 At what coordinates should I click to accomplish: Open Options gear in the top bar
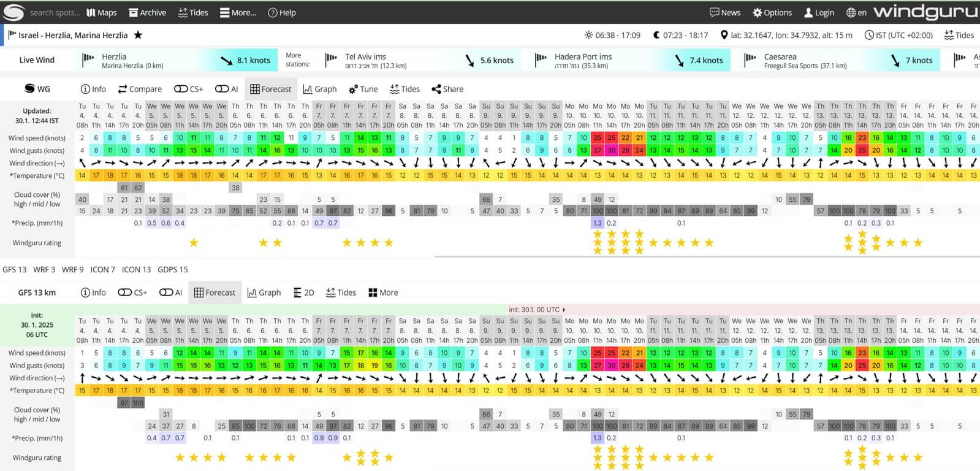772,12
